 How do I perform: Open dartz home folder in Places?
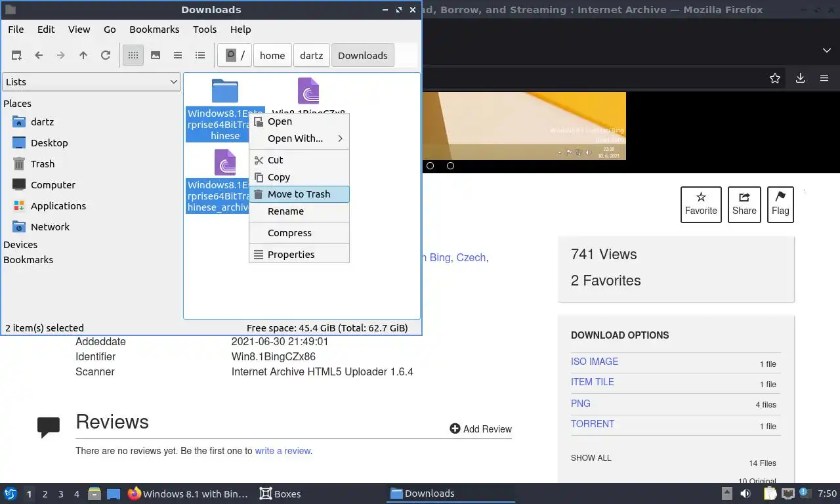click(x=42, y=122)
